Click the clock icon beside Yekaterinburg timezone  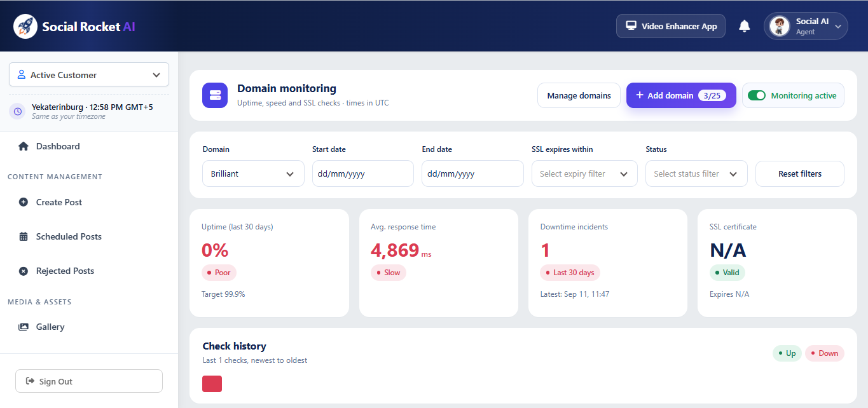[18, 111]
